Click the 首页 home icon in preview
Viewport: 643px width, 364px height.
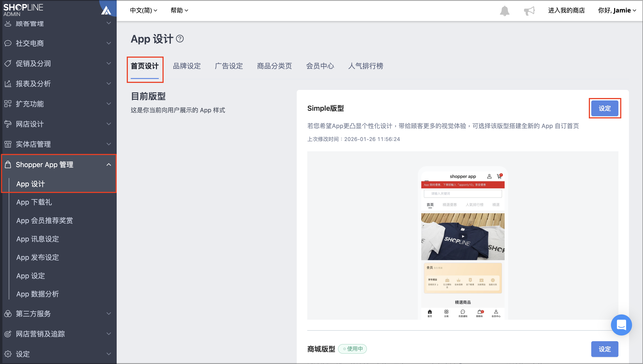[430, 312]
